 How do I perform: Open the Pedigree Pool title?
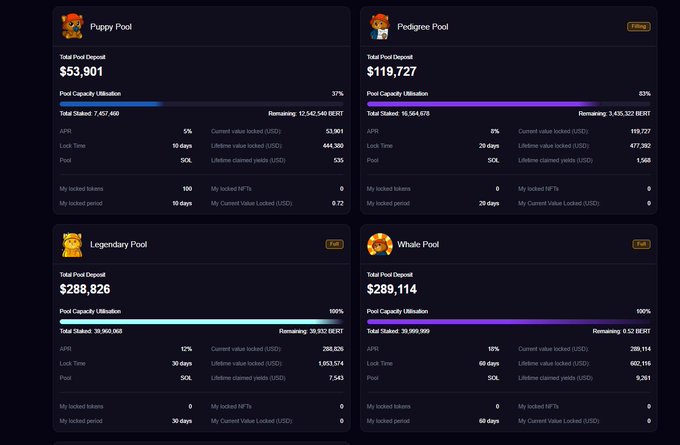[x=422, y=27]
